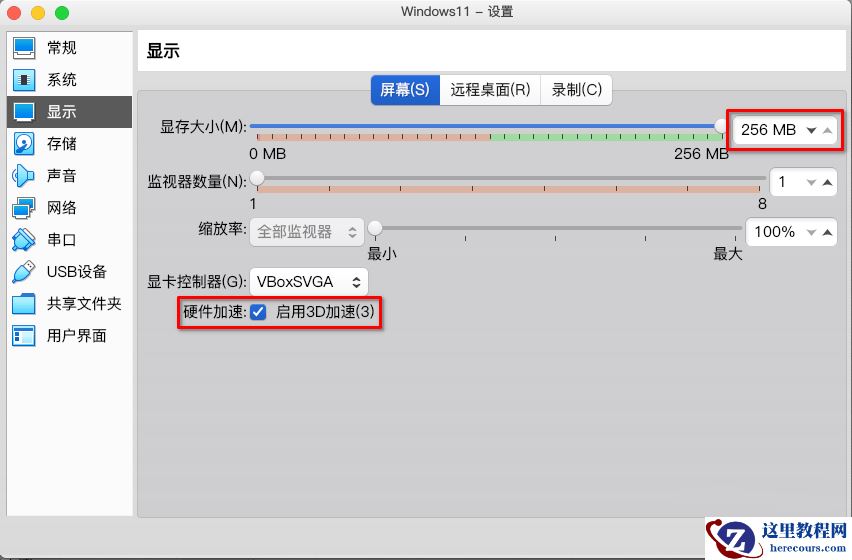Click the 串口 label in the sidebar

point(61,240)
